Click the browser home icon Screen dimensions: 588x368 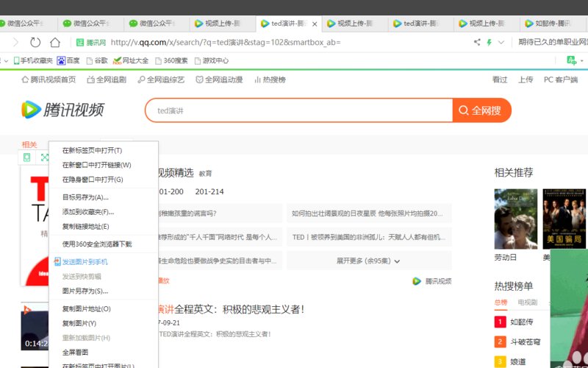[55, 43]
